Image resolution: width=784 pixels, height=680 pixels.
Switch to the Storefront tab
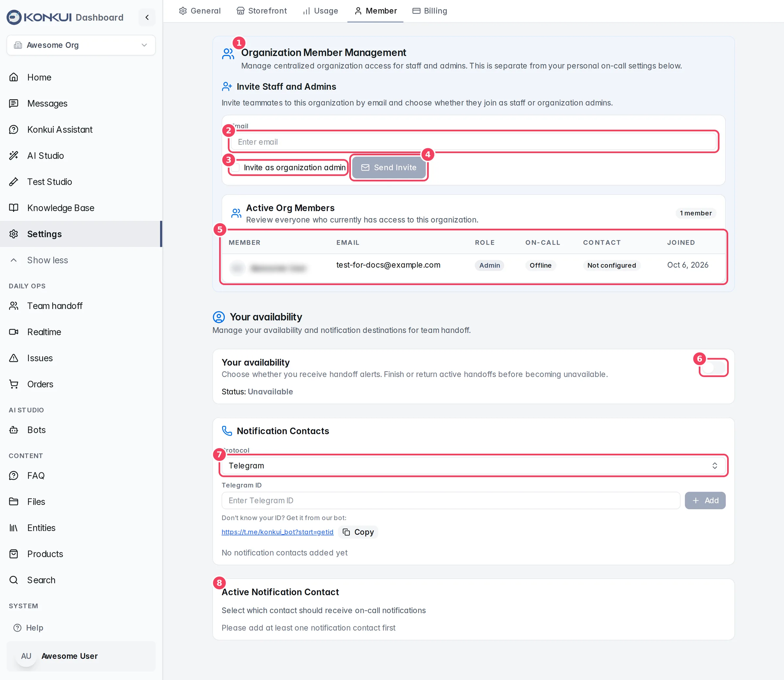pyautogui.click(x=262, y=11)
